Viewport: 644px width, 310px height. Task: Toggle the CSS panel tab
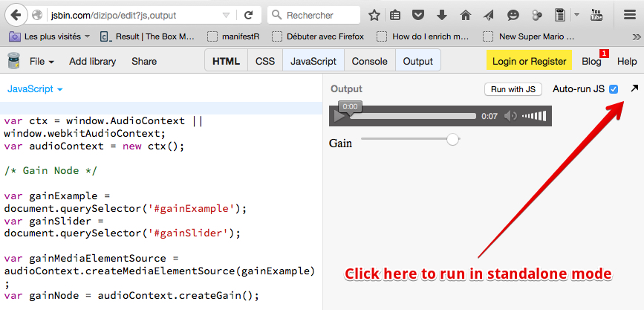[265, 61]
